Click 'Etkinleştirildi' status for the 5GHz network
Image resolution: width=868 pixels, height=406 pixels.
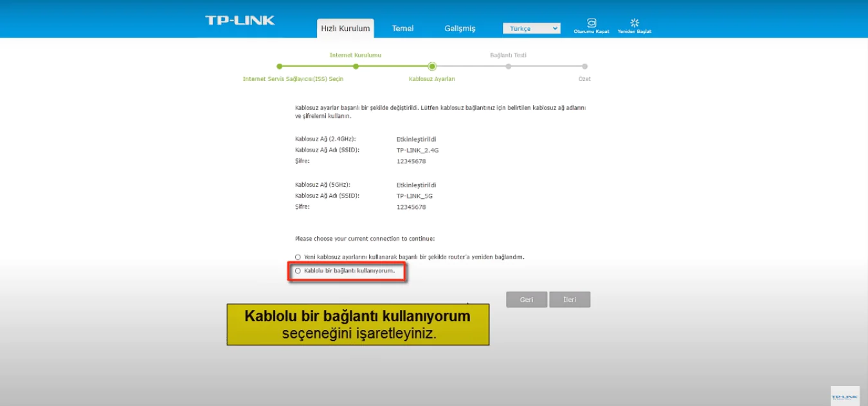(x=416, y=184)
